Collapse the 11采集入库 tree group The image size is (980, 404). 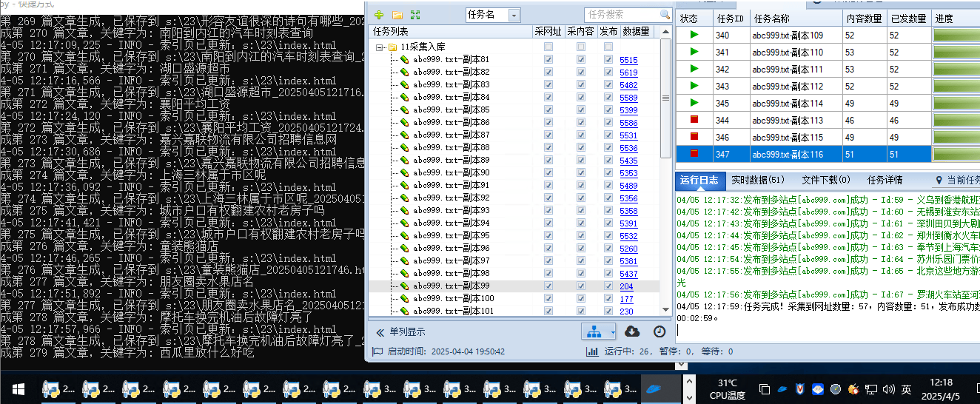pos(379,47)
